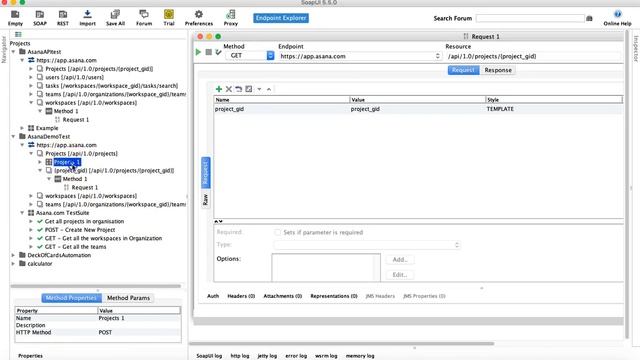Toggle 'Sets if parameter is required' checkbox
Screen dimensions: 640x360
tap(278, 232)
